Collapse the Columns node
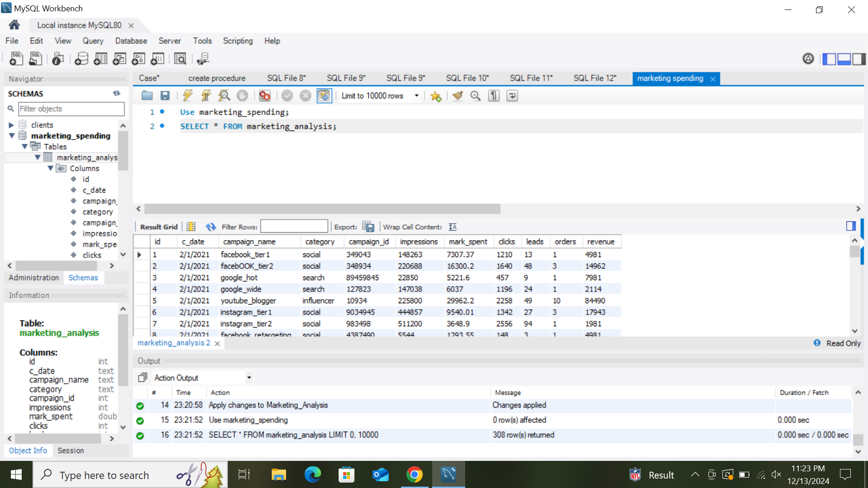Viewport: 868px width, 488px height. coord(51,169)
